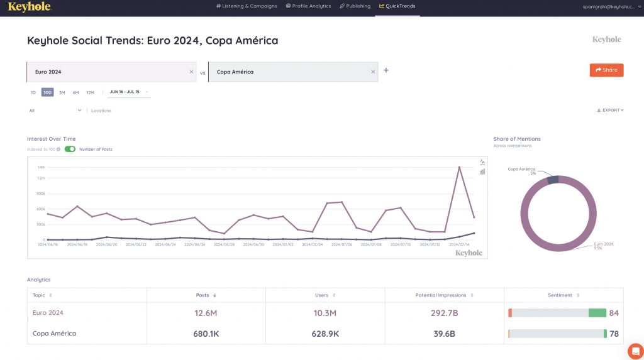Click the Euro 2024 topic in analytics table
Viewport: 644px width, 360px height.
pos(48,313)
